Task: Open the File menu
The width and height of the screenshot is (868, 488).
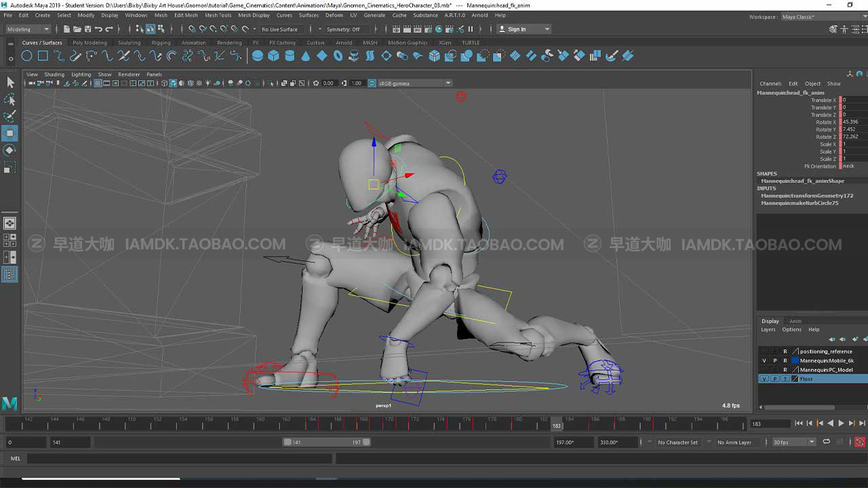Action: [8, 15]
